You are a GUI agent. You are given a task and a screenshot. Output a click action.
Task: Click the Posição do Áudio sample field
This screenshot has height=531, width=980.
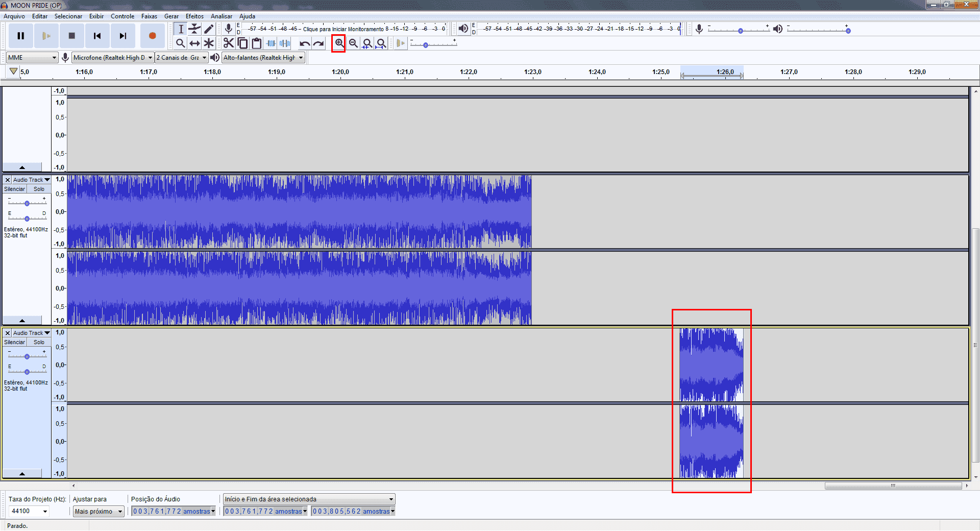click(x=174, y=511)
